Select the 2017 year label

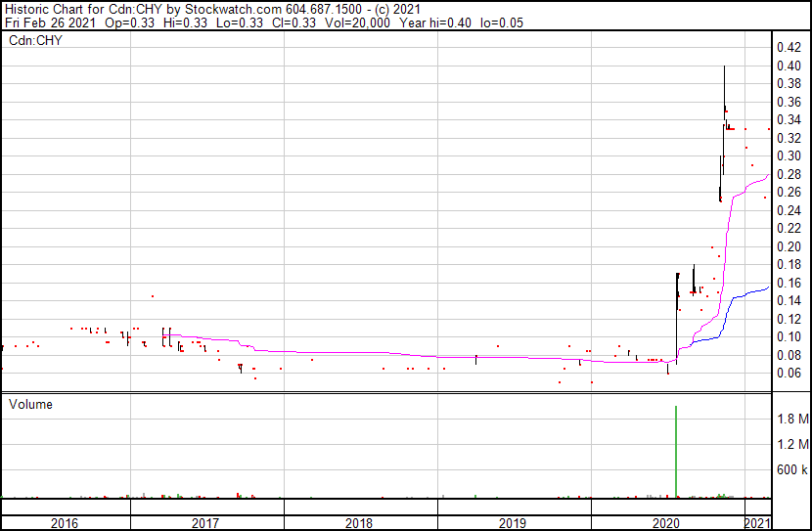(x=205, y=523)
